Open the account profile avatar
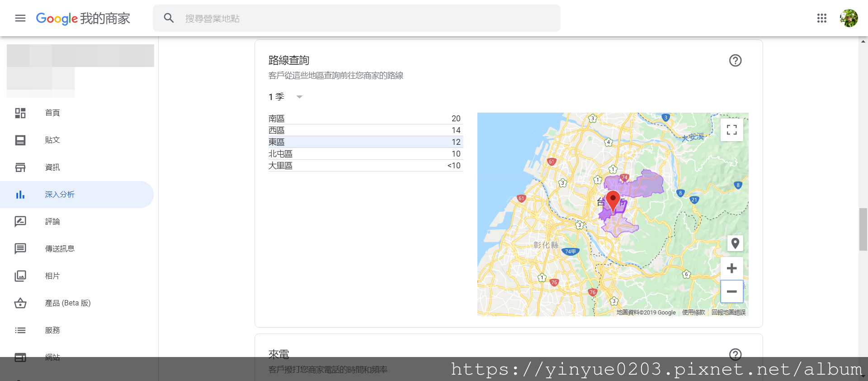Image resolution: width=868 pixels, height=381 pixels. point(849,18)
